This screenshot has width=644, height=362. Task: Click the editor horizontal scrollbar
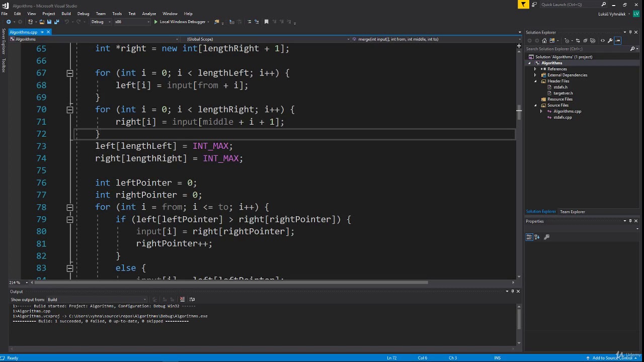click(231, 283)
